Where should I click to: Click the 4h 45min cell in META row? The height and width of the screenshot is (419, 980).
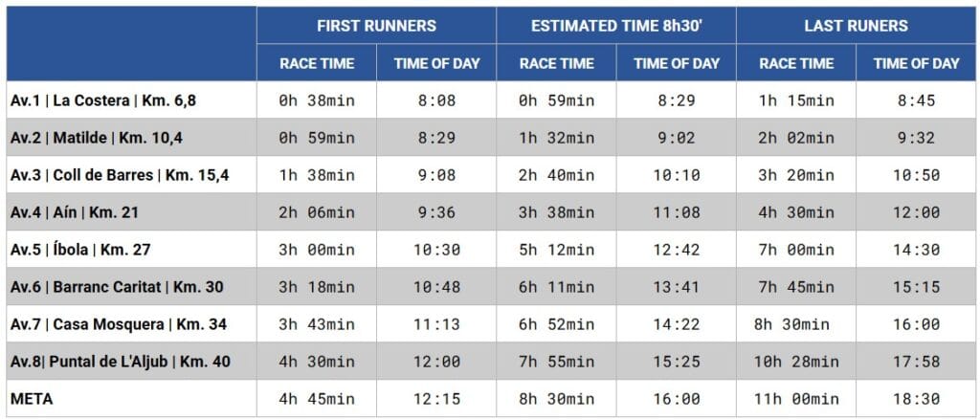[317, 399]
